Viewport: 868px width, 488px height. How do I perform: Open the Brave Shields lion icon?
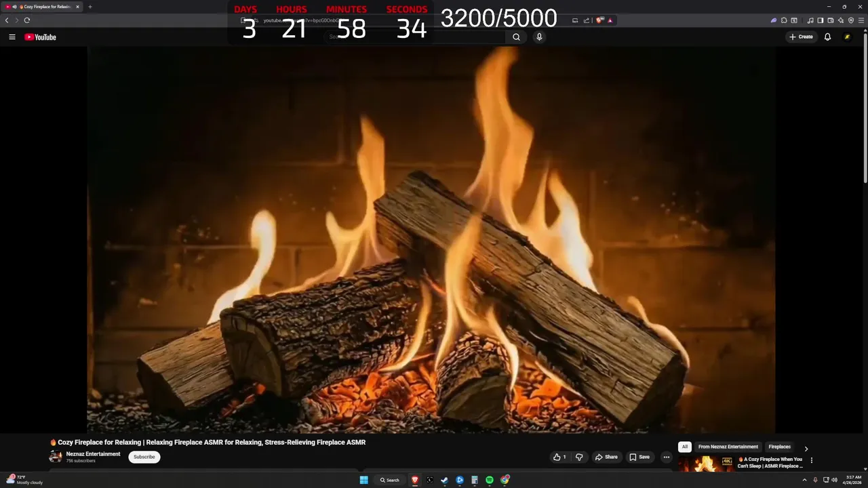599,20
